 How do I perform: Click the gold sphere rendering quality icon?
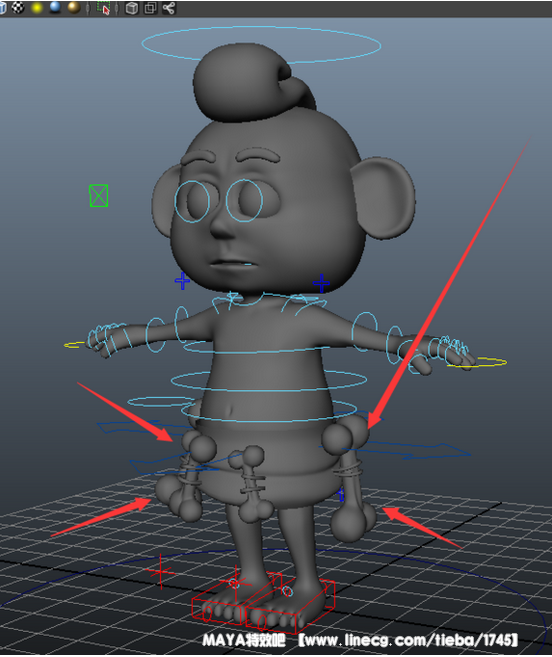[x=73, y=7]
